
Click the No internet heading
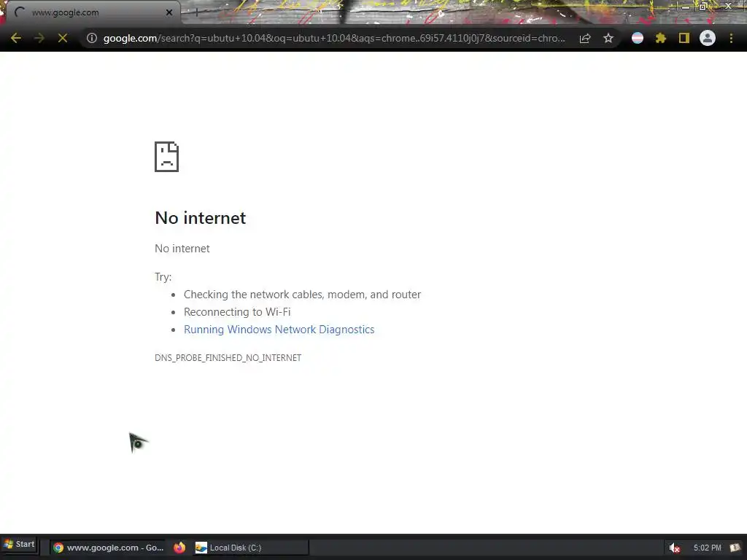click(200, 217)
